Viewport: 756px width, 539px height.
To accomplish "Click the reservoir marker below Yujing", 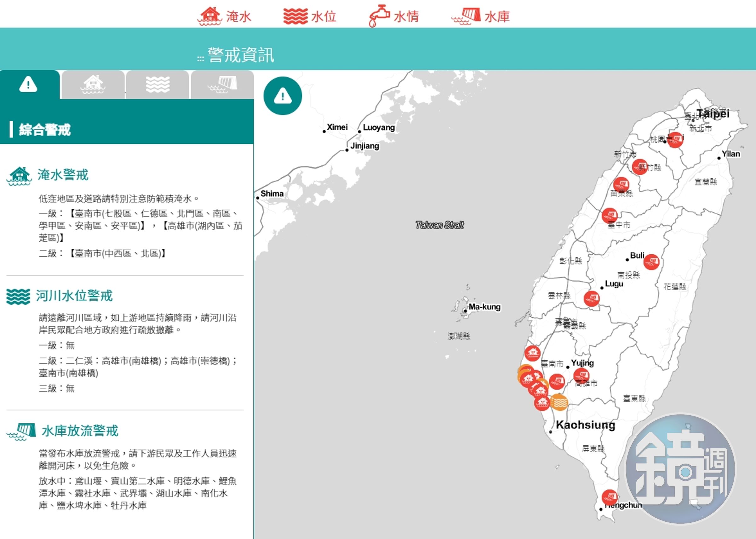I will point(581,376).
